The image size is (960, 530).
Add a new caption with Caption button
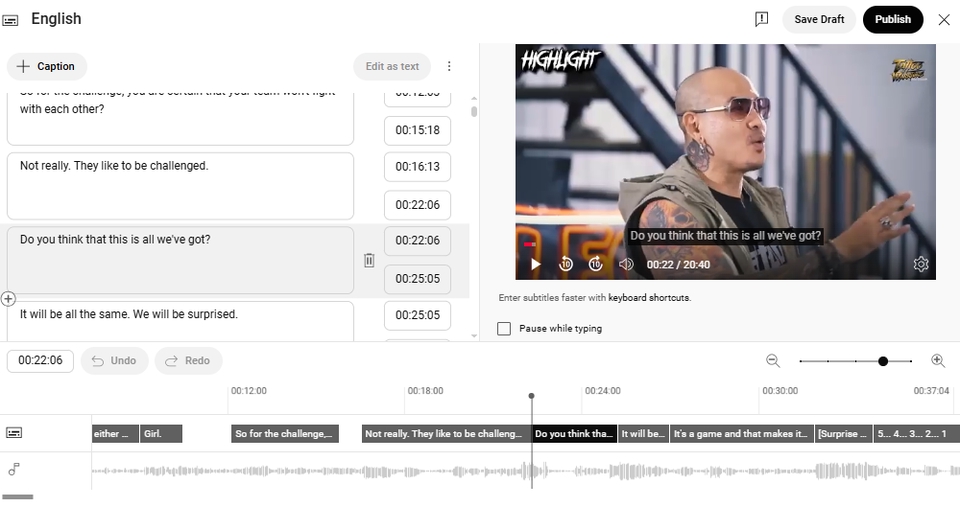(x=47, y=66)
